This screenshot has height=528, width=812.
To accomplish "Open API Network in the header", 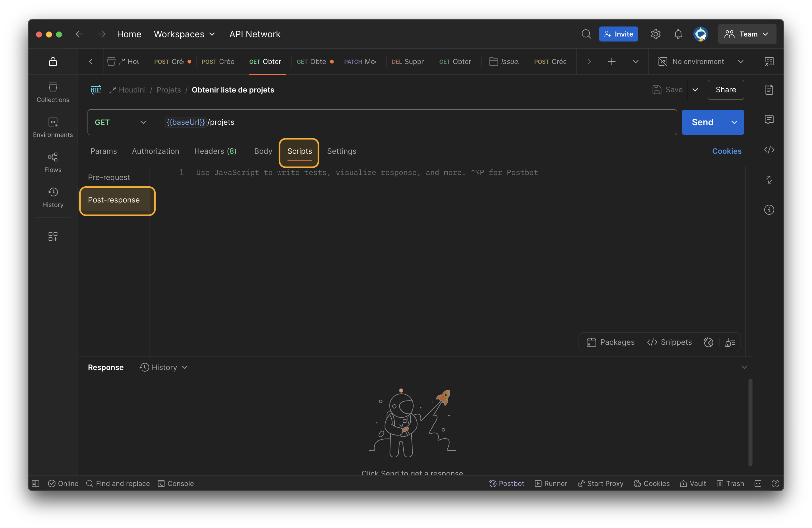I will 255,34.
